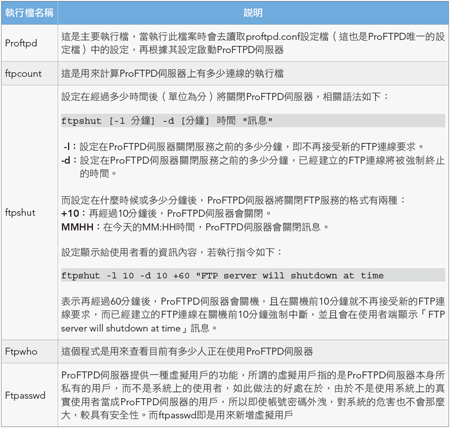Click the MMHH format explanation line
This screenshot has height=428, width=450.
195,227
